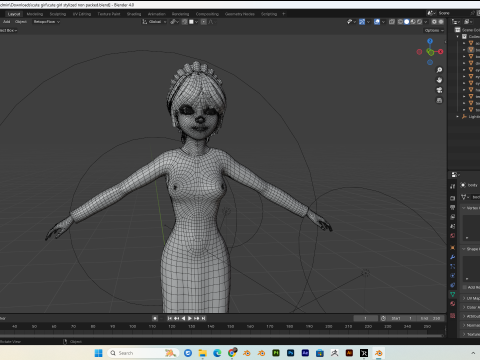This screenshot has height=360, width=480.
Task: Switch to the Shading workspace
Action: (x=134, y=14)
